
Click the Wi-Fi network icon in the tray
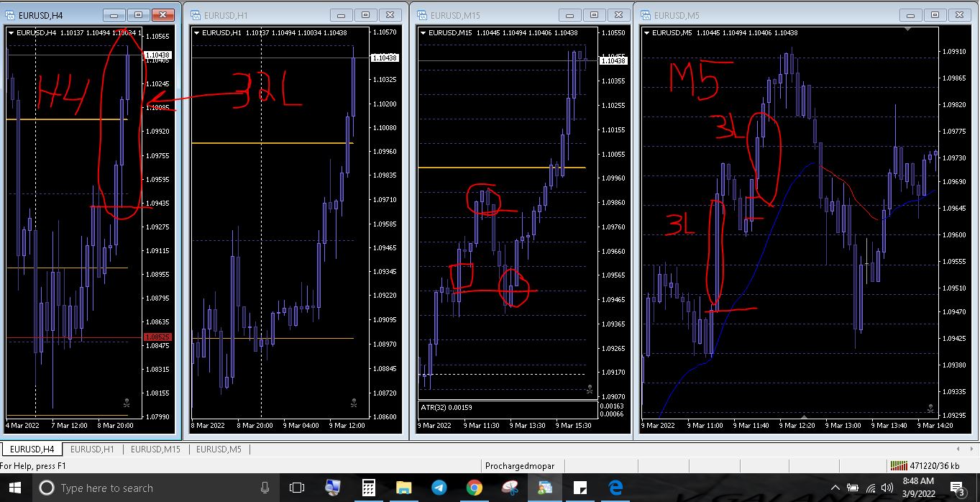(870, 488)
